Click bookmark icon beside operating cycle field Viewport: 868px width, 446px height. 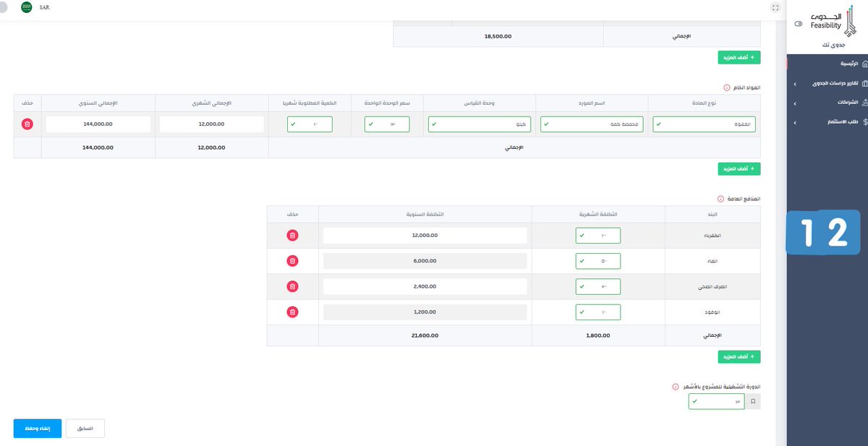click(753, 401)
